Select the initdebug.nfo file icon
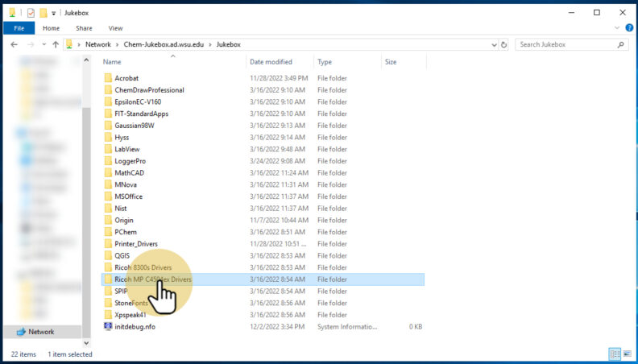 point(108,326)
